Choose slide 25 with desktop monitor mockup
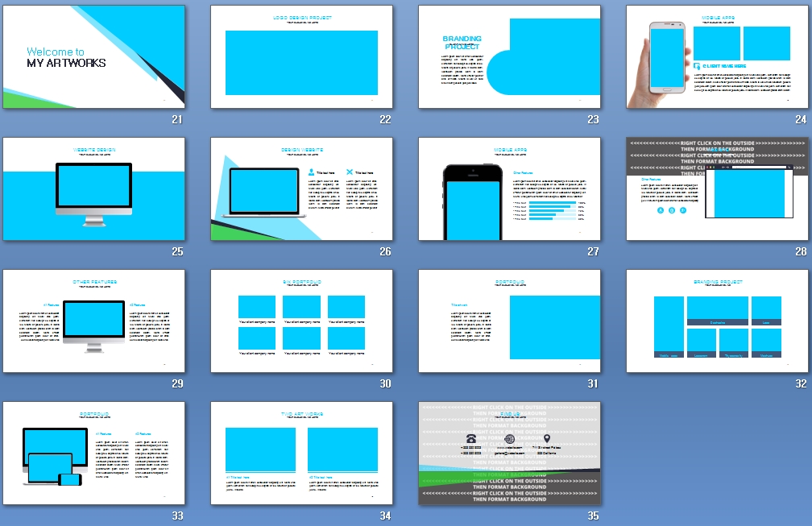This screenshot has width=812, height=526. click(x=93, y=188)
